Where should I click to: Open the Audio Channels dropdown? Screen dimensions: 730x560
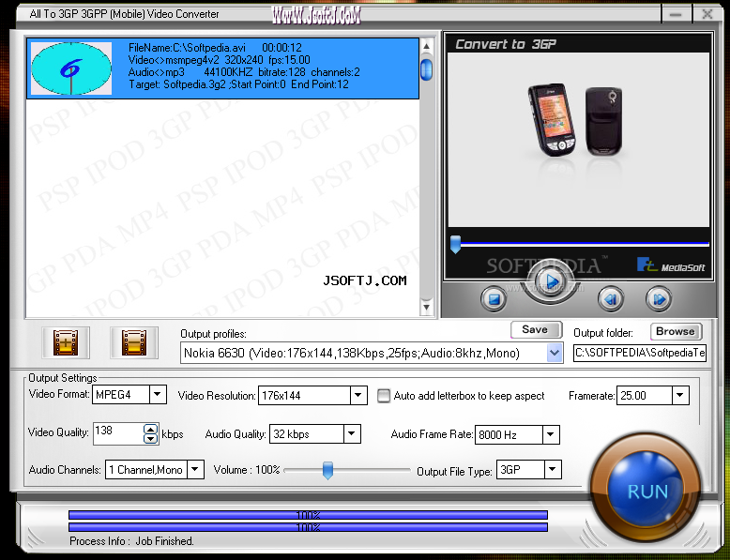tap(195, 469)
